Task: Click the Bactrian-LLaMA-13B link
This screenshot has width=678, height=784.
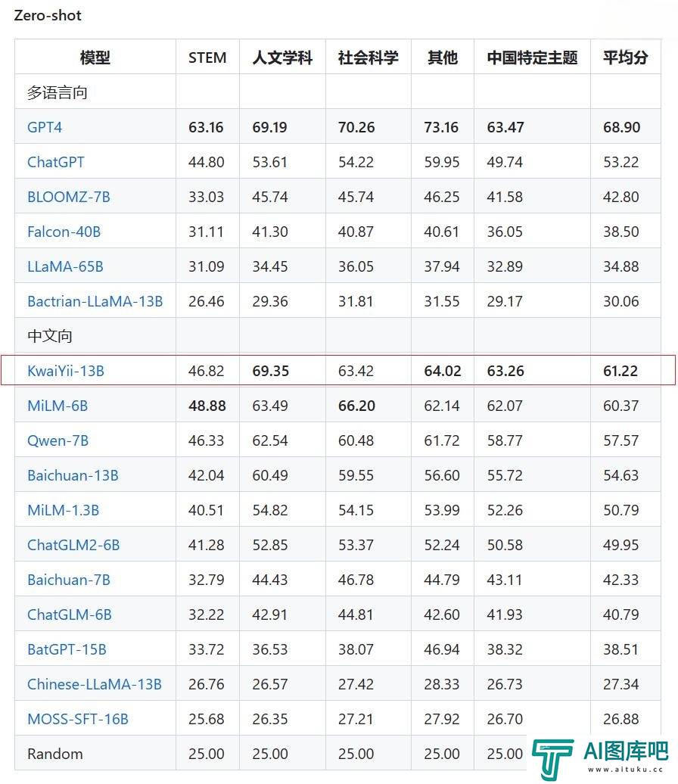Action: click(95, 301)
